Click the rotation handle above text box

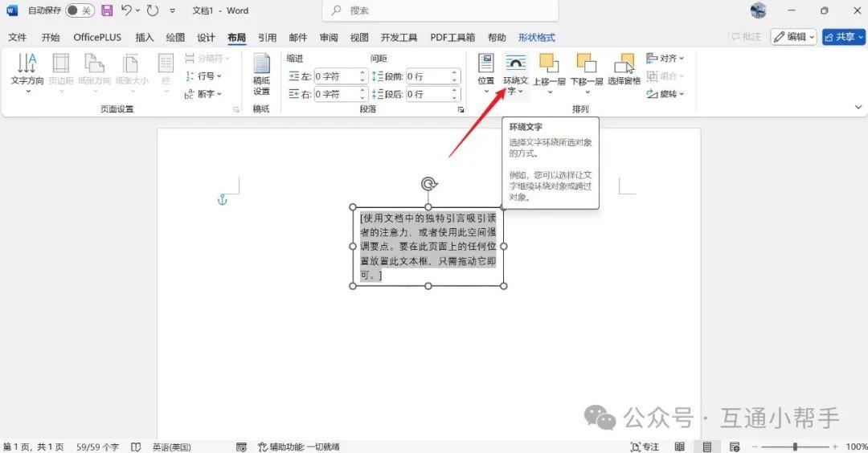click(428, 184)
